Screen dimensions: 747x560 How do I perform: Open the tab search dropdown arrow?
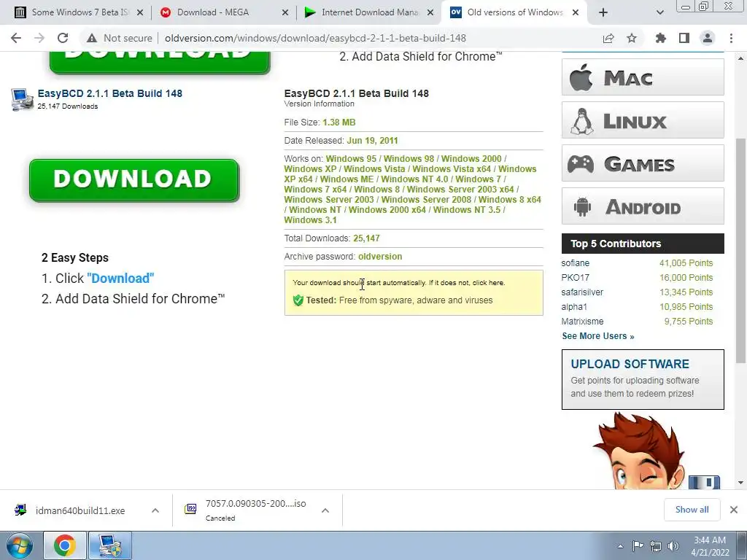coord(659,13)
